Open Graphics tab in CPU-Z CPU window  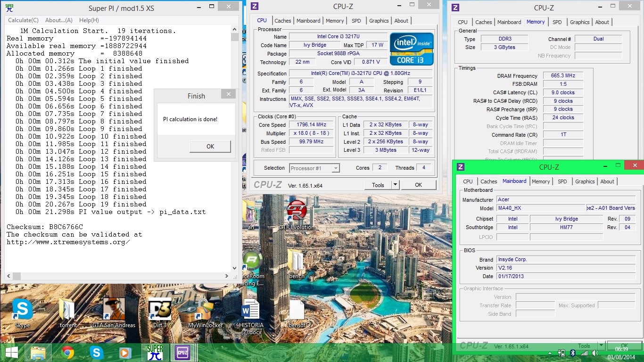coord(379,21)
